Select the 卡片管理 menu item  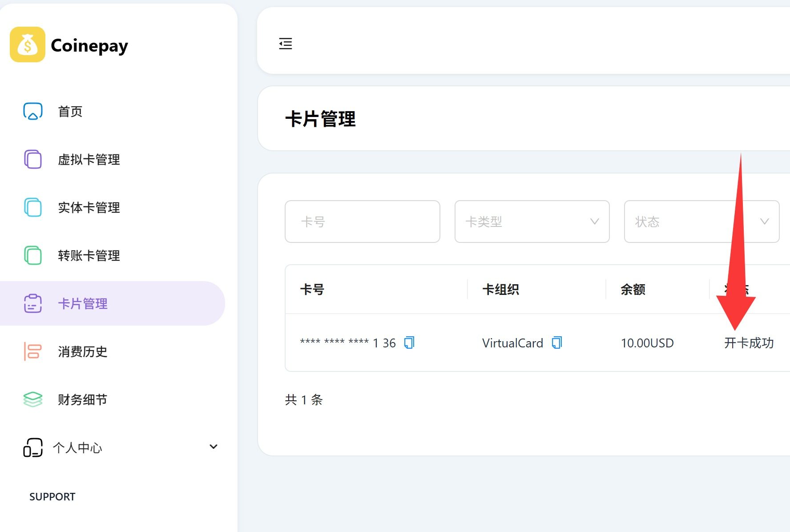(x=83, y=303)
